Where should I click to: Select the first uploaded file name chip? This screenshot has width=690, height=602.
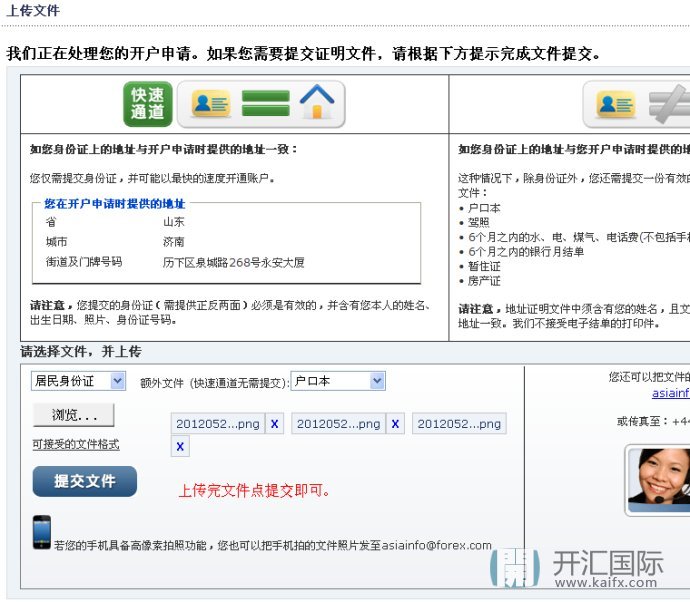pos(217,424)
